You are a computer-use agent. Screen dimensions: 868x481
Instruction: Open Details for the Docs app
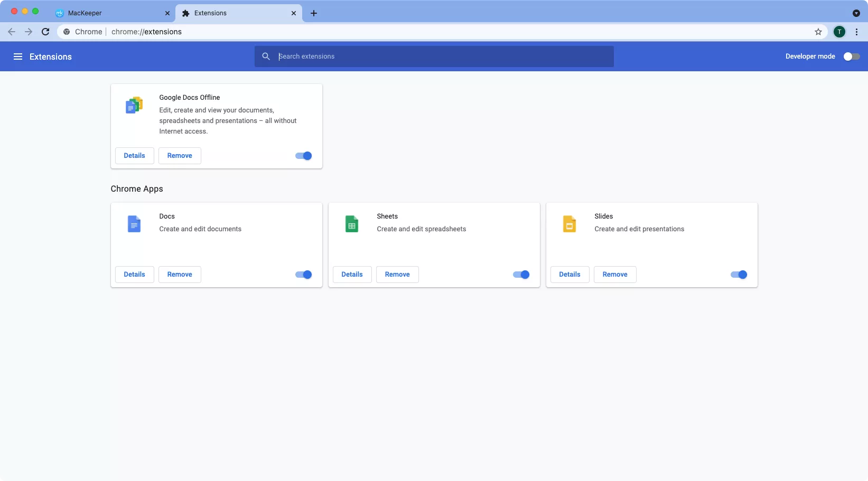[134, 274]
